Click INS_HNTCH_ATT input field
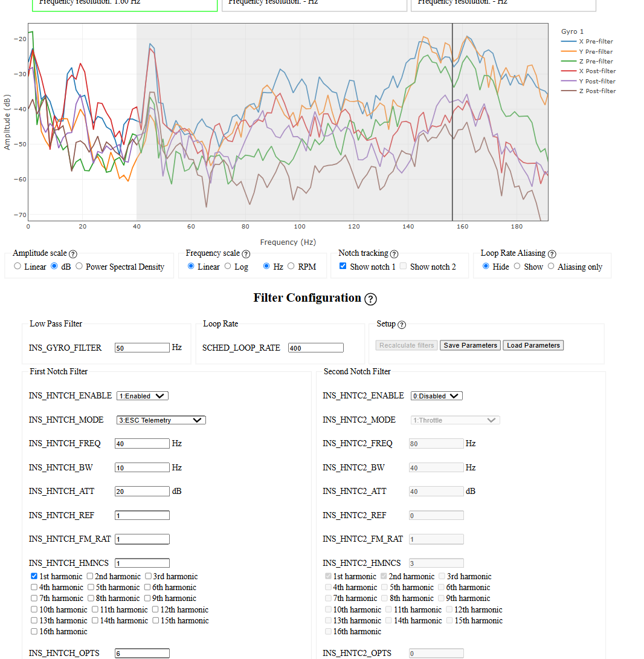 pos(142,491)
